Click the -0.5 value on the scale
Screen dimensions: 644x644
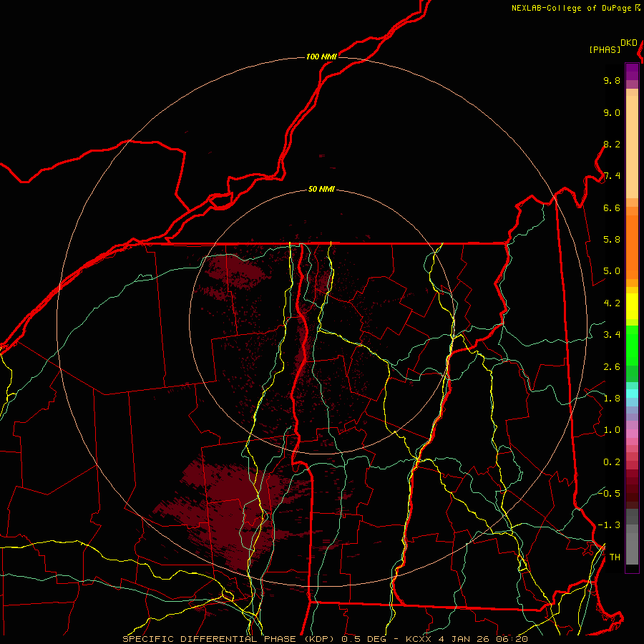pos(609,494)
